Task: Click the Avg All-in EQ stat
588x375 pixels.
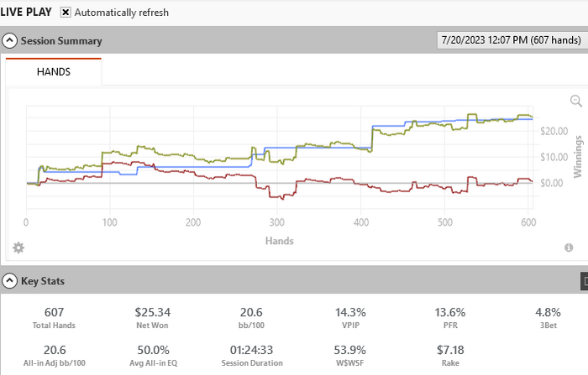Action: (x=152, y=350)
